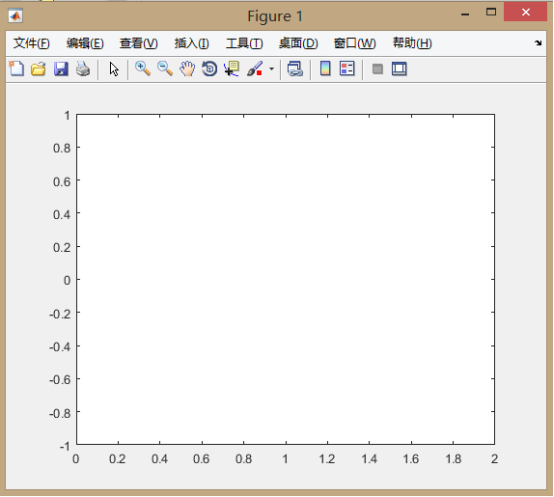Insert Legend using the toolbar icon
Image resolution: width=554 pixels, height=497 pixels.
(347, 69)
